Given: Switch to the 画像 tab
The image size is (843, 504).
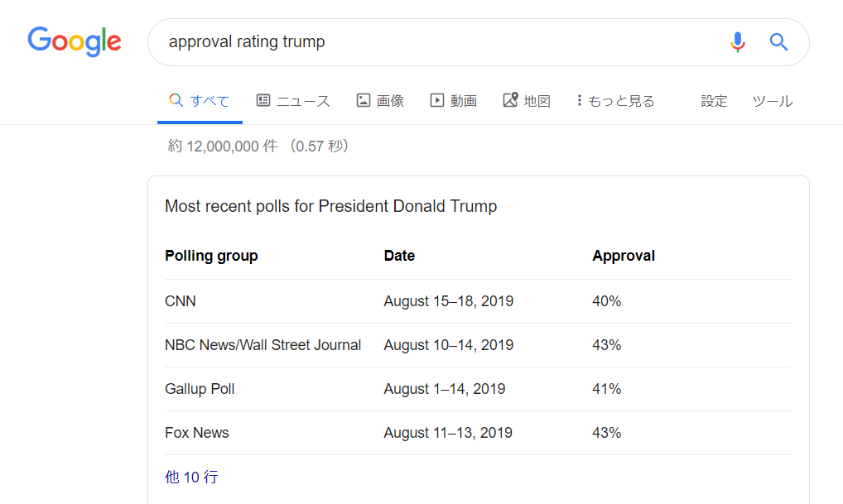Looking at the screenshot, I should coord(390,101).
